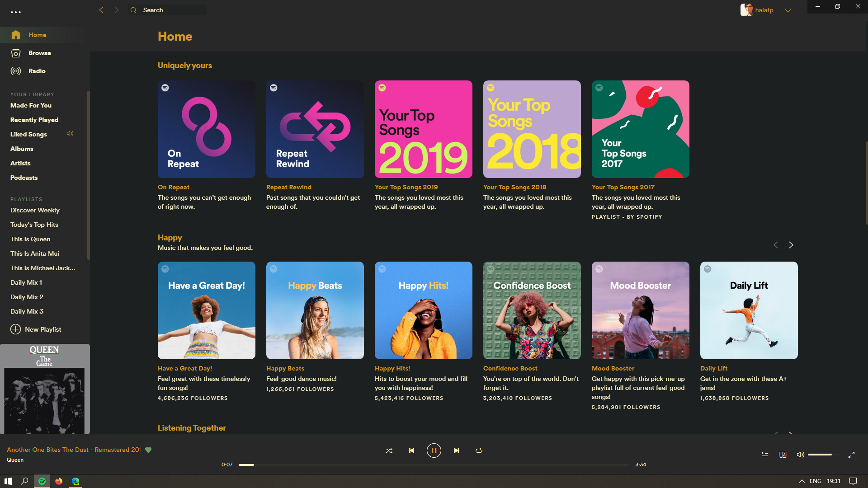Screen dimensions: 868x488
Task: Open the Repeat Rewind playlist cover
Action: coord(315,129)
